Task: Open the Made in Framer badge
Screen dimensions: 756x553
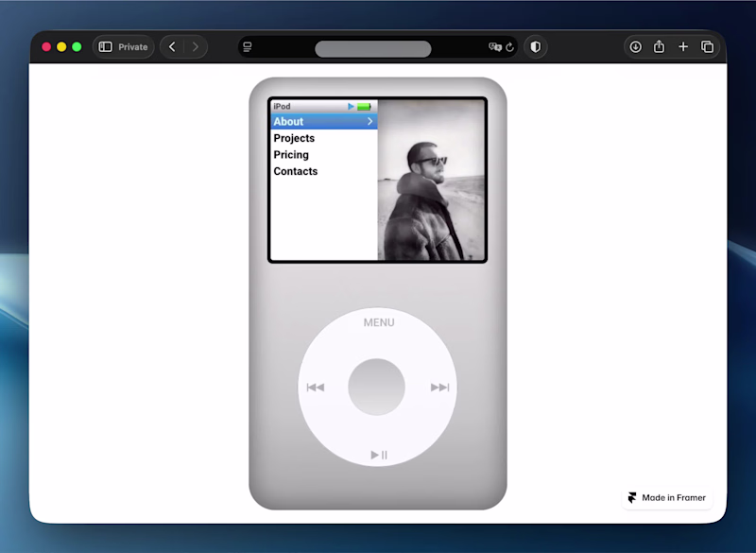Action: pos(667,497)
